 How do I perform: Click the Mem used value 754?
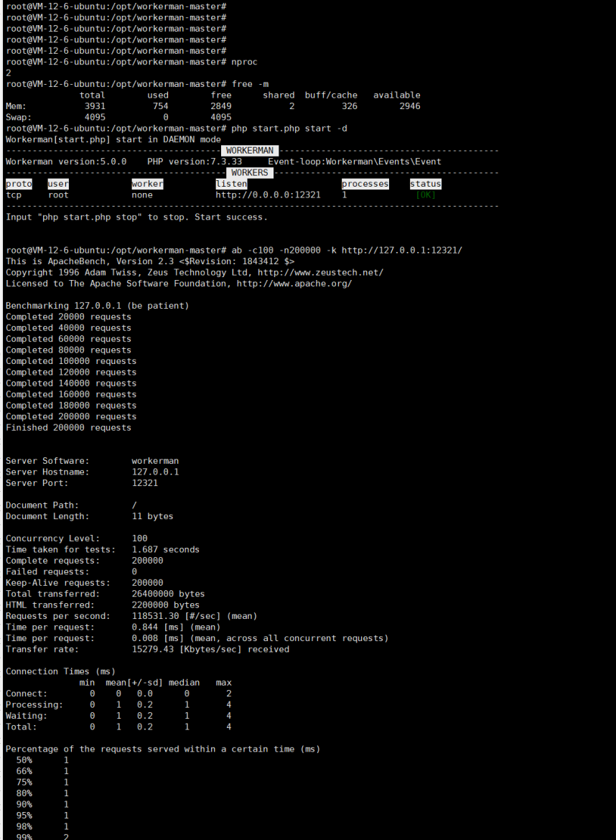click(160, 106)
